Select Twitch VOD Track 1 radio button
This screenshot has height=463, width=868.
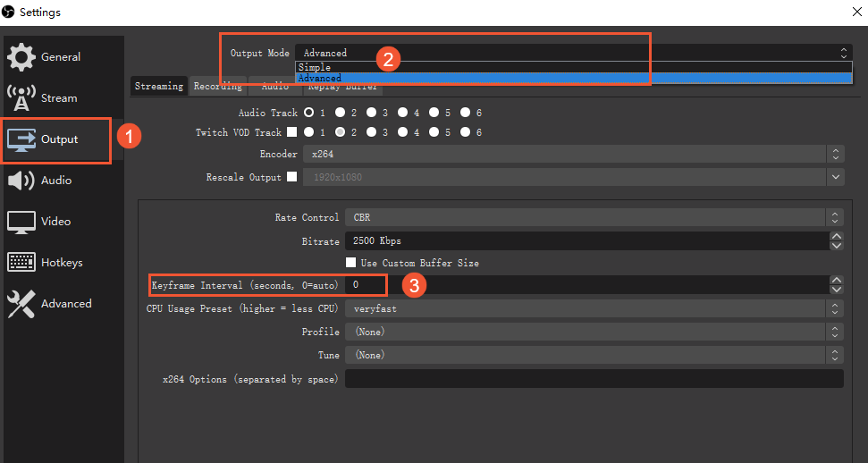point(309,131)
